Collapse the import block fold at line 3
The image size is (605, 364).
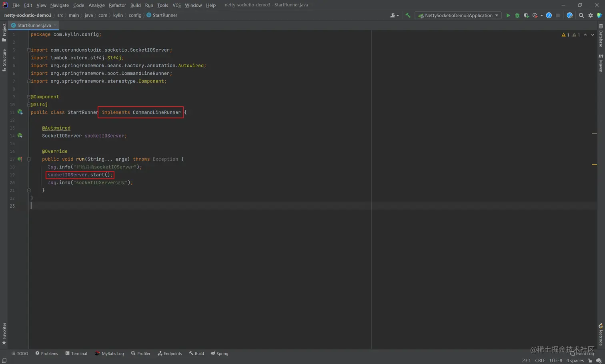(x=29, y=50)
